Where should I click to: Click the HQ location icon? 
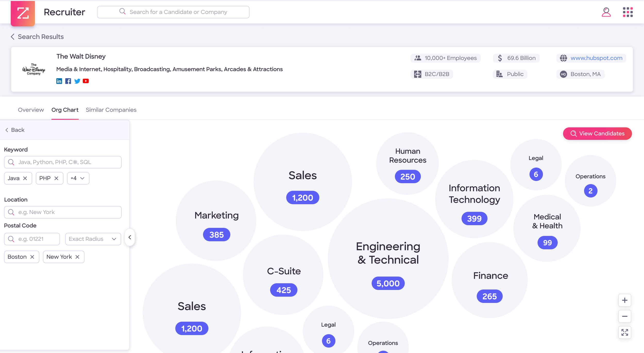tap(563, 74)
